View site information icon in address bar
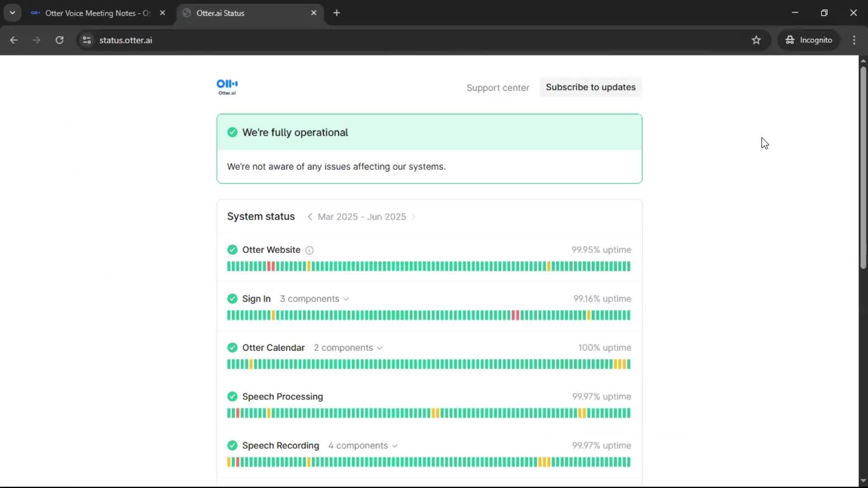Image resolution: width=868 pixels, height=488 pixels. 87,40
